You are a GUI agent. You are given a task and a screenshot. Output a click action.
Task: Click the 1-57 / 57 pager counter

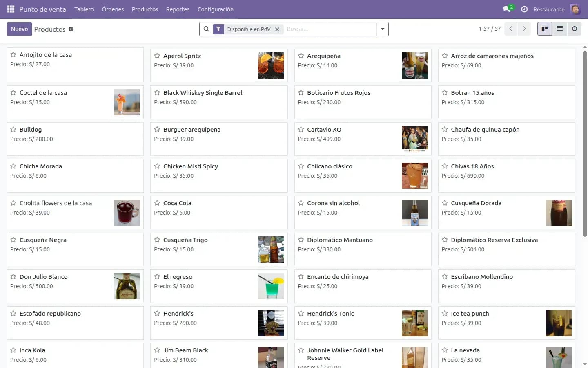point(490,29)
